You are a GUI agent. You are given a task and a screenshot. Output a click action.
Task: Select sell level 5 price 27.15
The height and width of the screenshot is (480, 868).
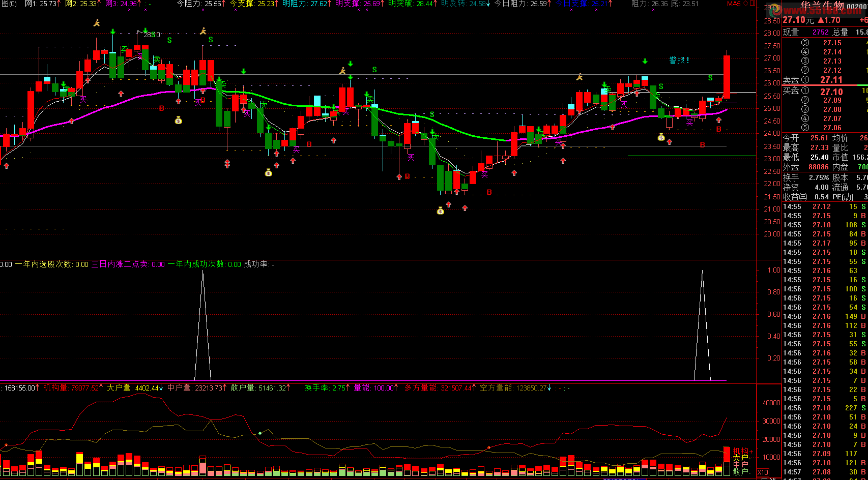click(832, 43)
